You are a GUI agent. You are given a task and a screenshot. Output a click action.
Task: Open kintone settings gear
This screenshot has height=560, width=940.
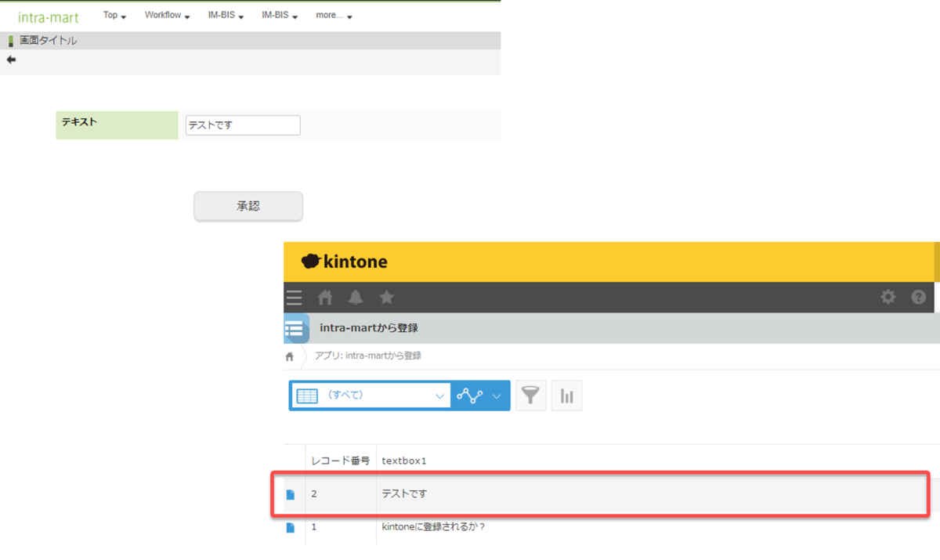click(888, 298)
